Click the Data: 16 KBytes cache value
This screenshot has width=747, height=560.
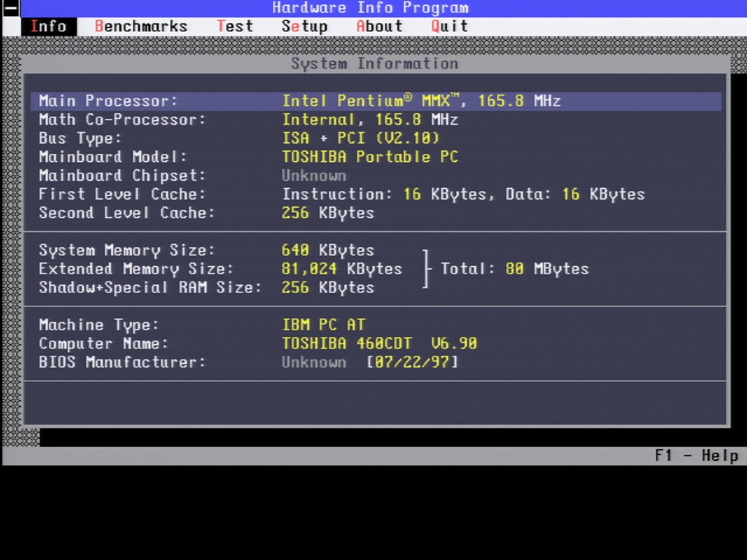point(575,194)
